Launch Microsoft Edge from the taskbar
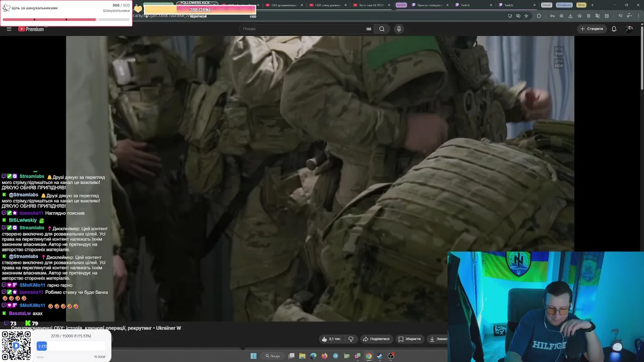This screenshot has height=362, width=644. (x=313, y=356)
